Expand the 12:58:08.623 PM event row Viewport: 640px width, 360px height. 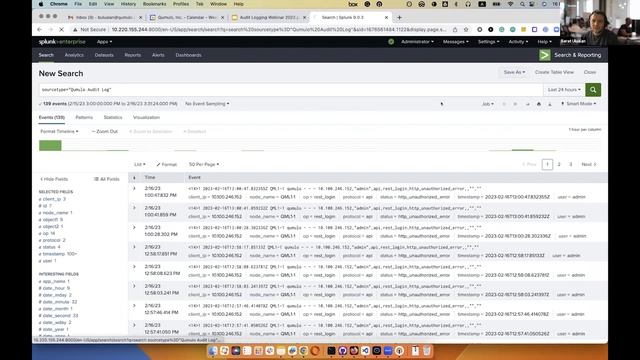(134, 267)
